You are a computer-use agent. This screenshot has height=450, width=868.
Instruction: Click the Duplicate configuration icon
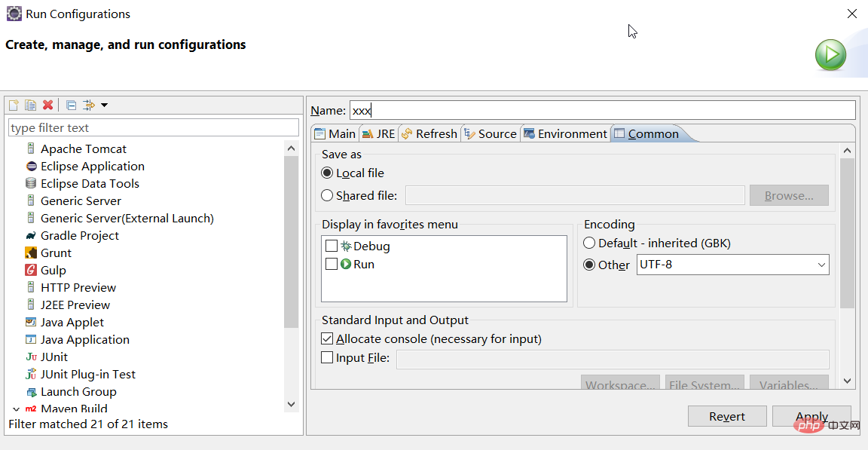point(31,106)
